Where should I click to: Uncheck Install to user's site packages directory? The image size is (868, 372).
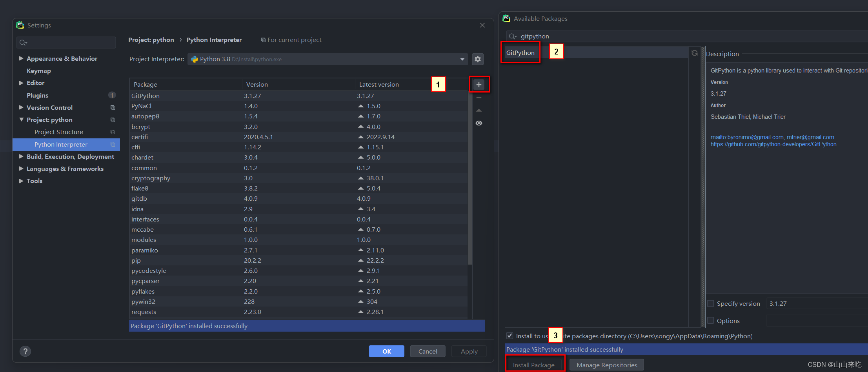510,336
